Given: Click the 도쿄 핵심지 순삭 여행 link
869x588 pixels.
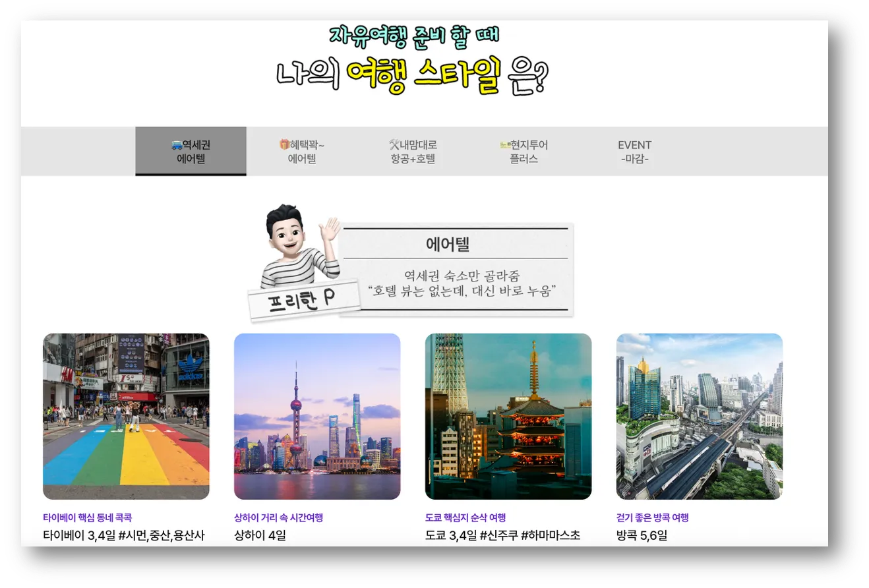Looking at the screenshot, I should pos(465,517).
